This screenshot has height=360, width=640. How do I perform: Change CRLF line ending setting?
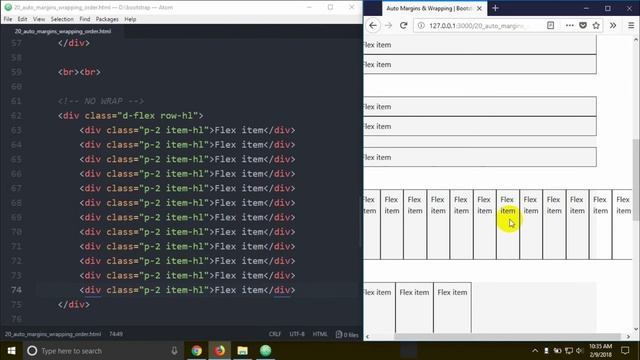point(275,334)
